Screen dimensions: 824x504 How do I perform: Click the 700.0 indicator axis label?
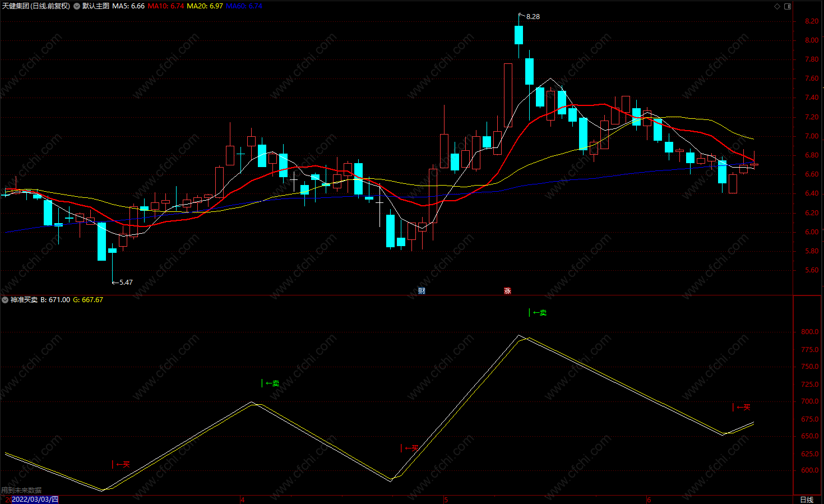coord(810,401)
